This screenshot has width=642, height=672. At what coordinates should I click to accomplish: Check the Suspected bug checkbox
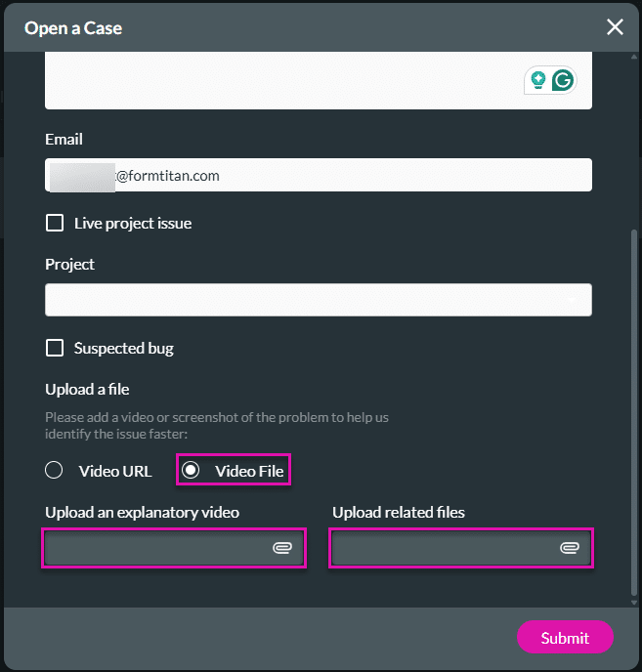click(55, 349)
